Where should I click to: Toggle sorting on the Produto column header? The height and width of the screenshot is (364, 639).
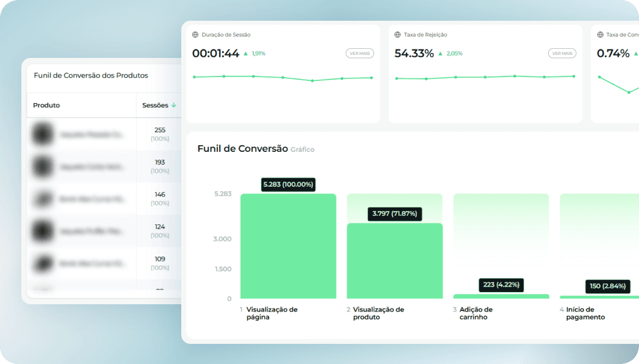pos(46,105)
